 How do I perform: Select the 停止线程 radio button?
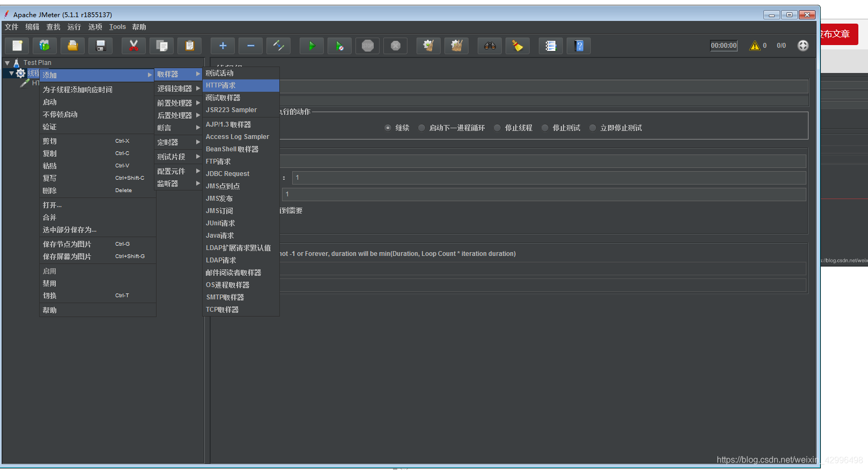[x=497, y=128]
